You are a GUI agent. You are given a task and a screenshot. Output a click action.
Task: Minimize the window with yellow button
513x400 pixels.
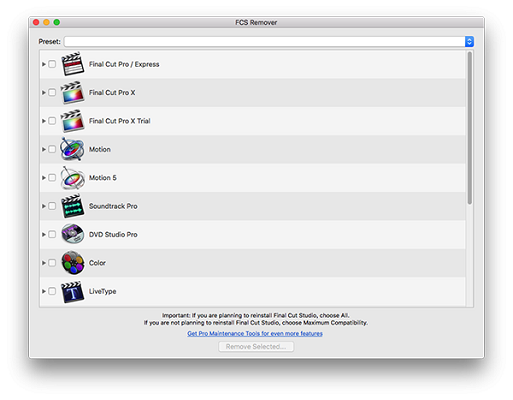[x=46, y=22]
